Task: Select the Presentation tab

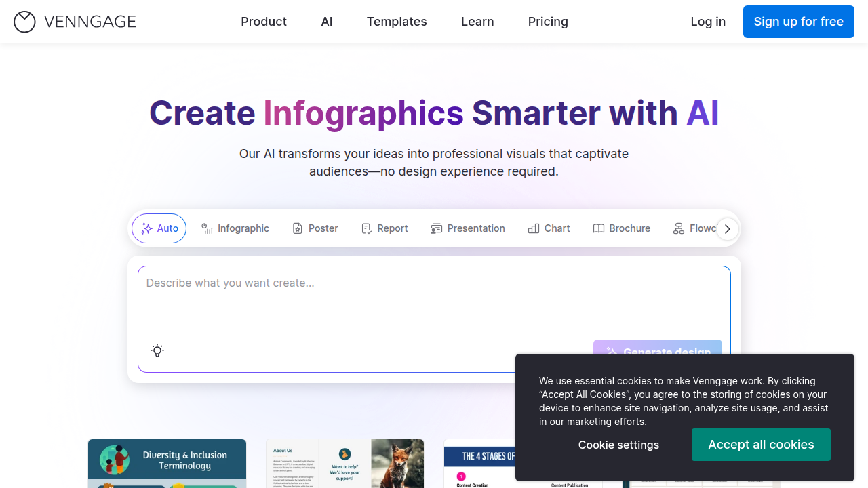Action: (x=468, y=228)
